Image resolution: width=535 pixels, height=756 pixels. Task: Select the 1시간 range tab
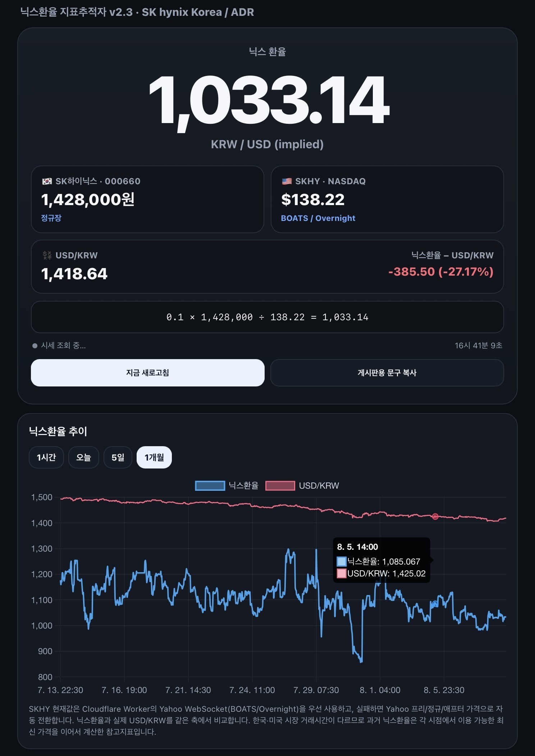[x=46, y=457]
